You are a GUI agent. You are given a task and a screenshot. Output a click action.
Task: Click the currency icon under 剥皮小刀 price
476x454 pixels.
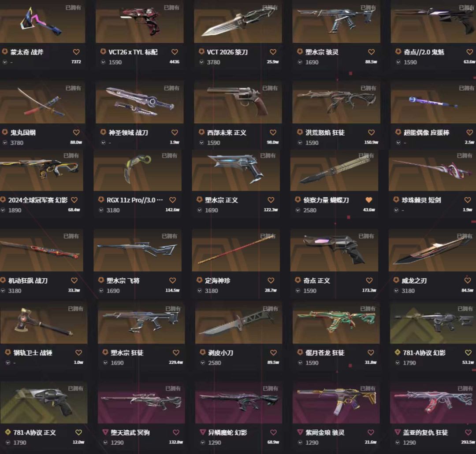click(203, 363)
